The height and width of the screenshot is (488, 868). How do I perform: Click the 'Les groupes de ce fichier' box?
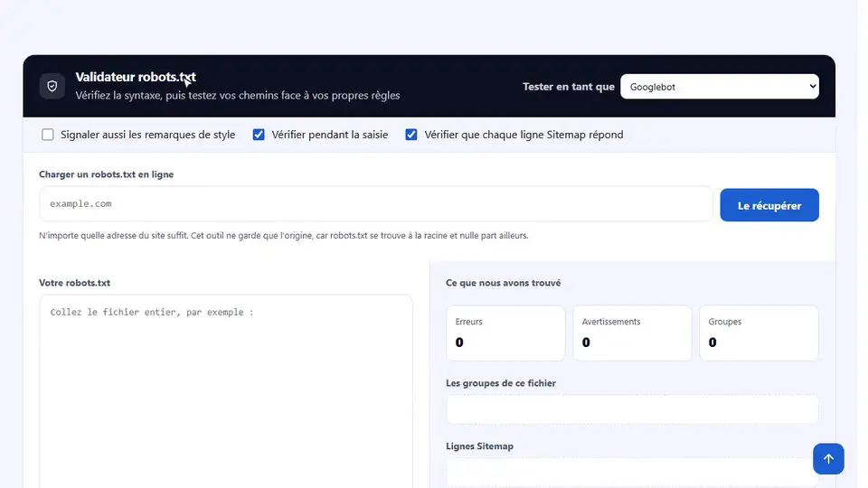[632, 409]
